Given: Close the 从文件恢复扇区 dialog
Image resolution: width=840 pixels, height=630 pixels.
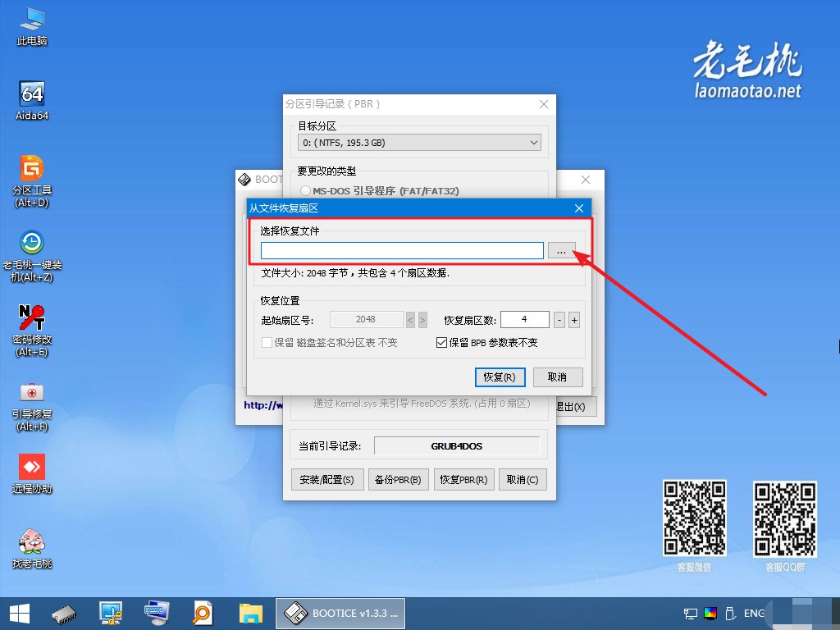Looking at the screenshot, I should [x=578, y=208].
